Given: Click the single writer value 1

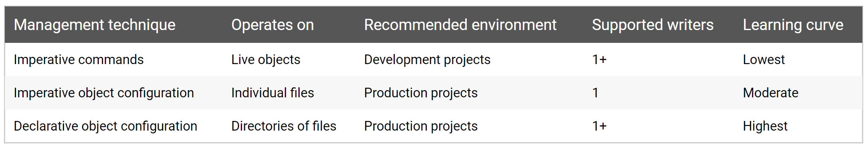Looking at the screenshot, I should pyautogui.click(x=595, y=93).
